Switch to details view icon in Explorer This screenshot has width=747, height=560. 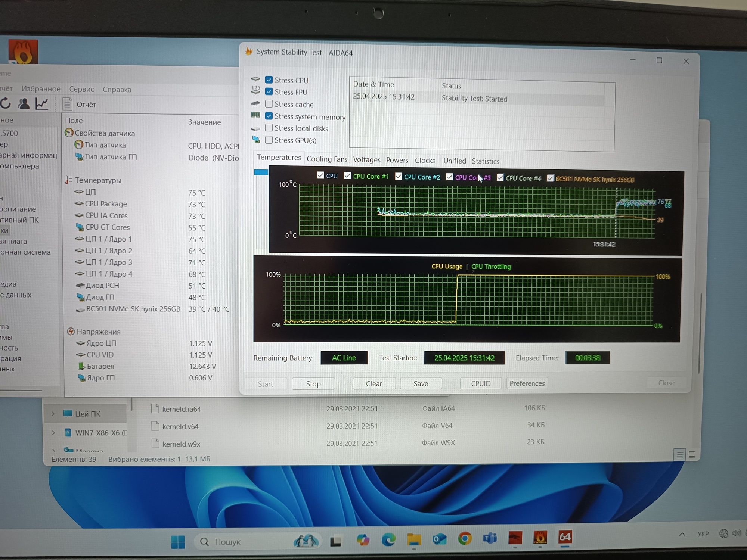pos(680,454)
